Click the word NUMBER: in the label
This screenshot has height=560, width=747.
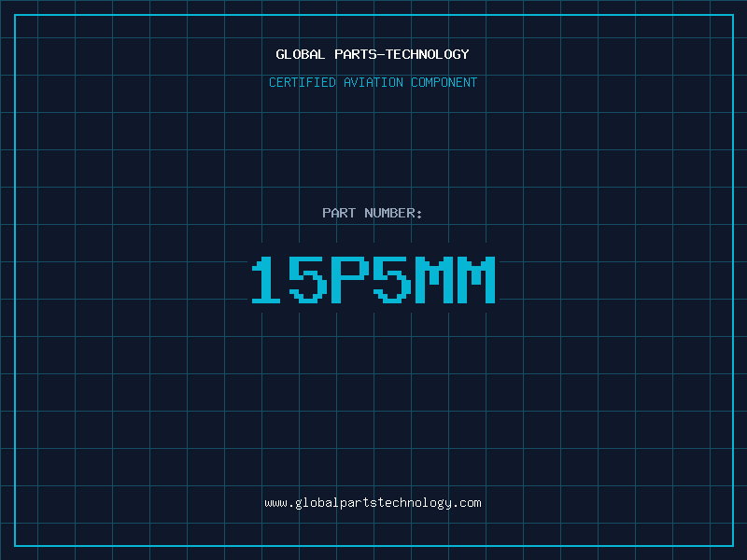point(393,213)
